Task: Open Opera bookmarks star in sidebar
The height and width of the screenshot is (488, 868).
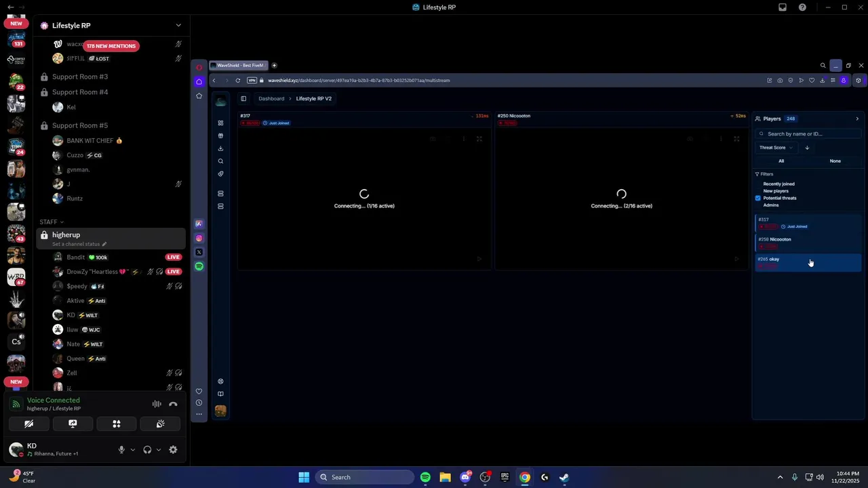Action: click(199, 96)
